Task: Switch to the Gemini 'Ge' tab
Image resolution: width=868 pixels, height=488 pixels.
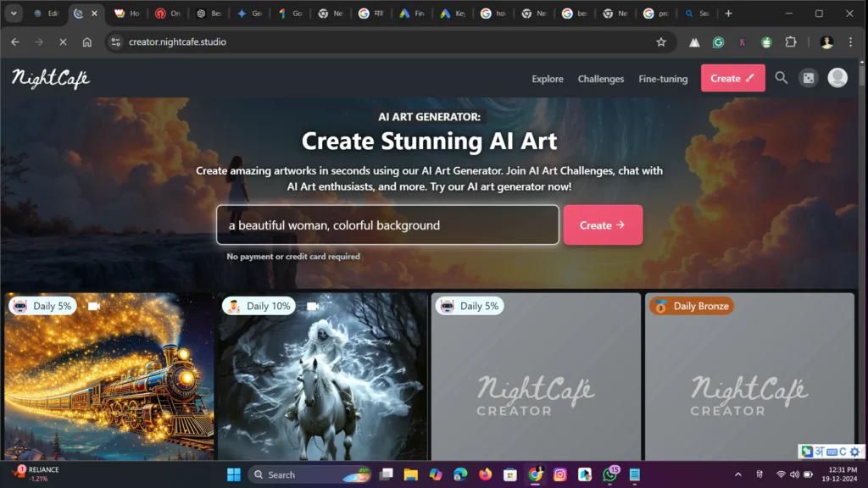Action: (250, 14)
